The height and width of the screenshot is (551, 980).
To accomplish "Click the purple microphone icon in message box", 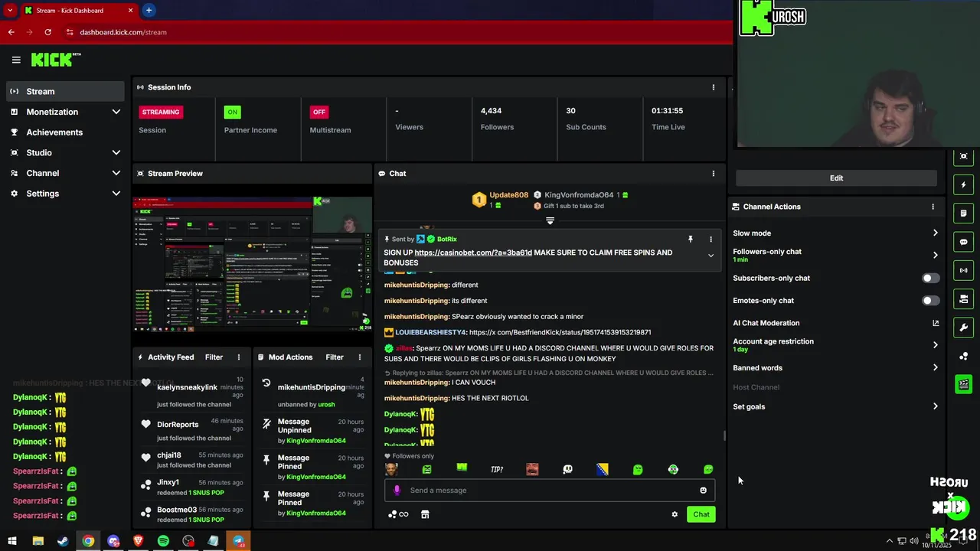I will click(397, 491).
